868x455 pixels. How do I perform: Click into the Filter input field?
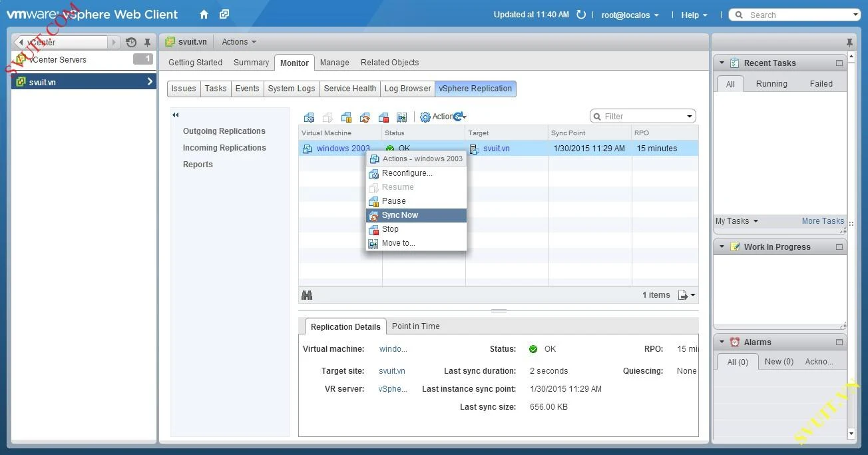click(x=642, y=117)
